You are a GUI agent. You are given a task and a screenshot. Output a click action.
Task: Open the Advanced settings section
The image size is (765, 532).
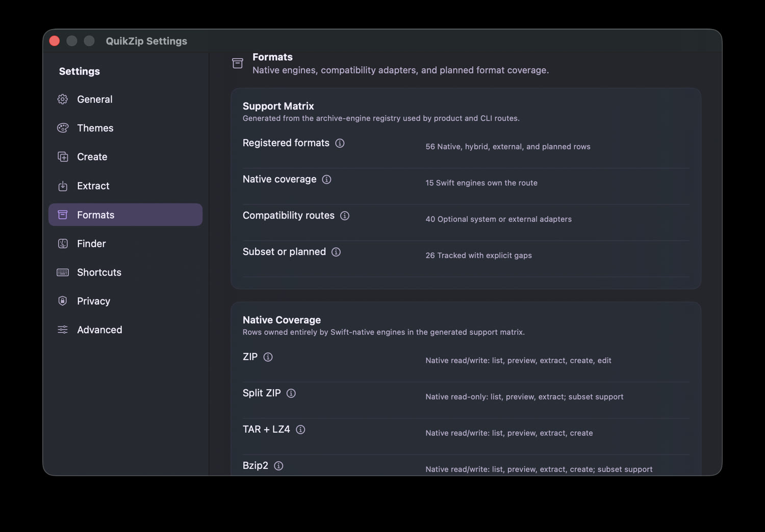point(125,330)
